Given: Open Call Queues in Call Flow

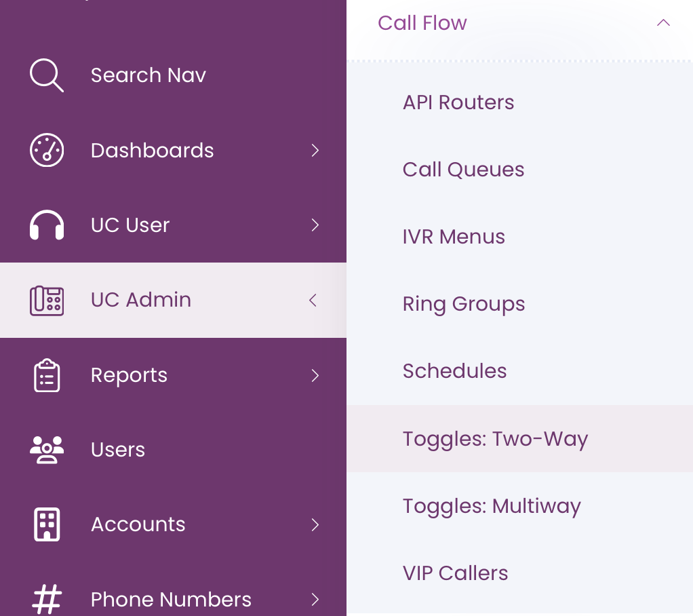Looking at the screenshot, I should [x=463, y=170].
